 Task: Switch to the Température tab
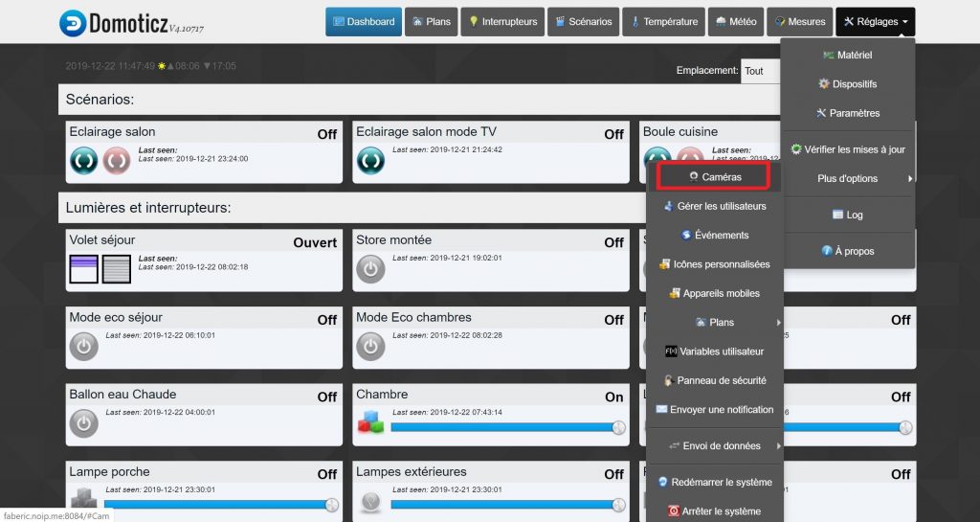point(663,22)
